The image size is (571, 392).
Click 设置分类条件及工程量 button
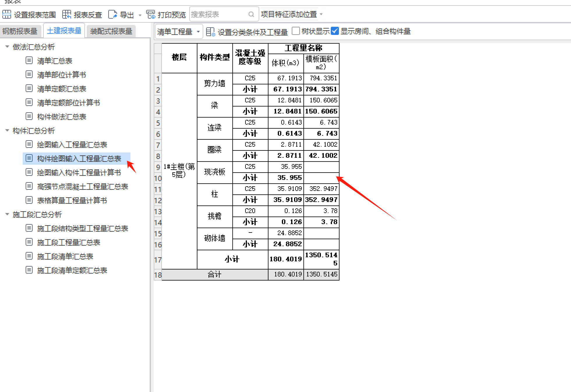coord(247,32)
